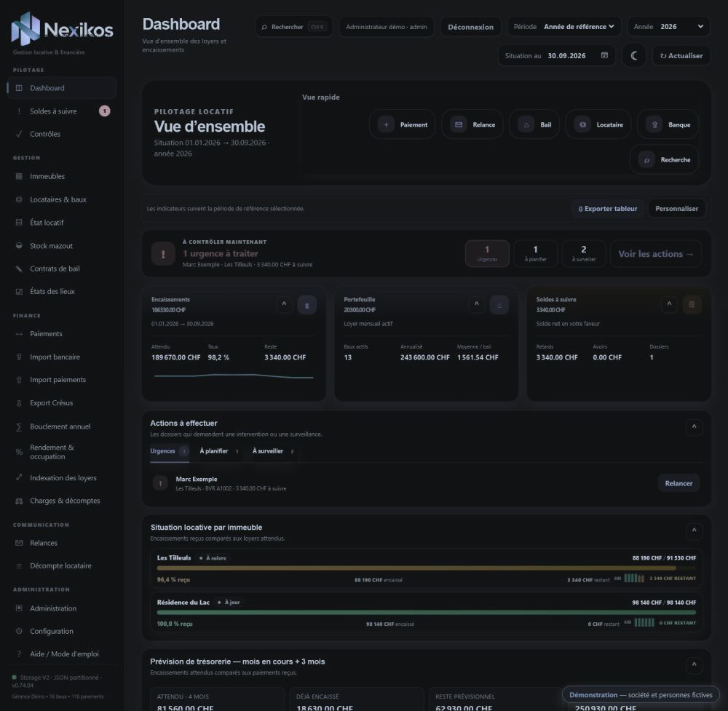The image size is (728, 711).
Task: Click the Rendement & occupation percent icon
Action: point(19,452)
